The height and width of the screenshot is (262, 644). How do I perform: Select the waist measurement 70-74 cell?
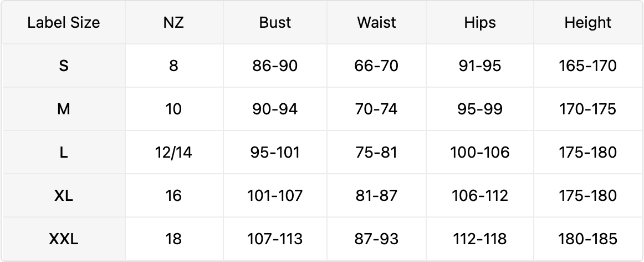coord(376,109)
